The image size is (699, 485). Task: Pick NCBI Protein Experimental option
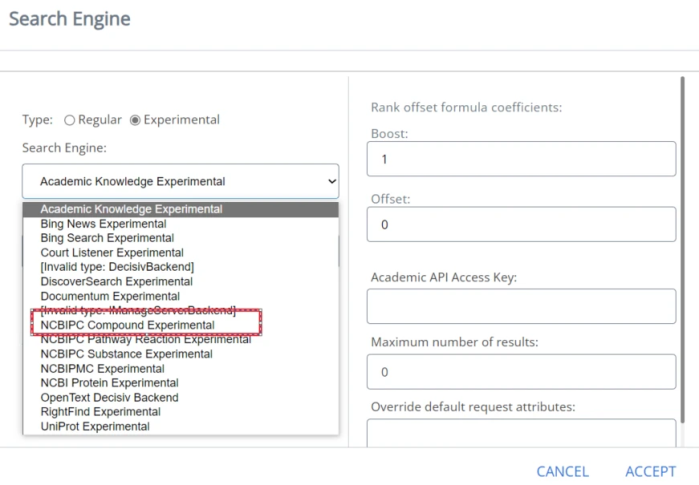pos(109,383)
